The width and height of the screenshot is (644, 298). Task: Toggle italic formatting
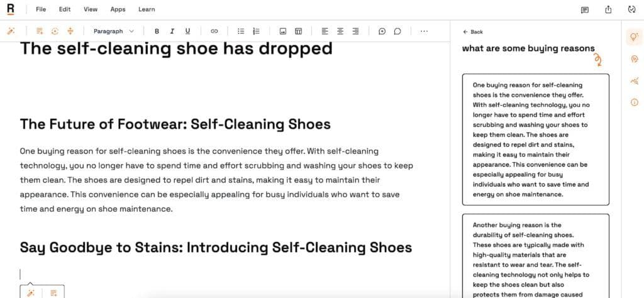tap(172, 31)
